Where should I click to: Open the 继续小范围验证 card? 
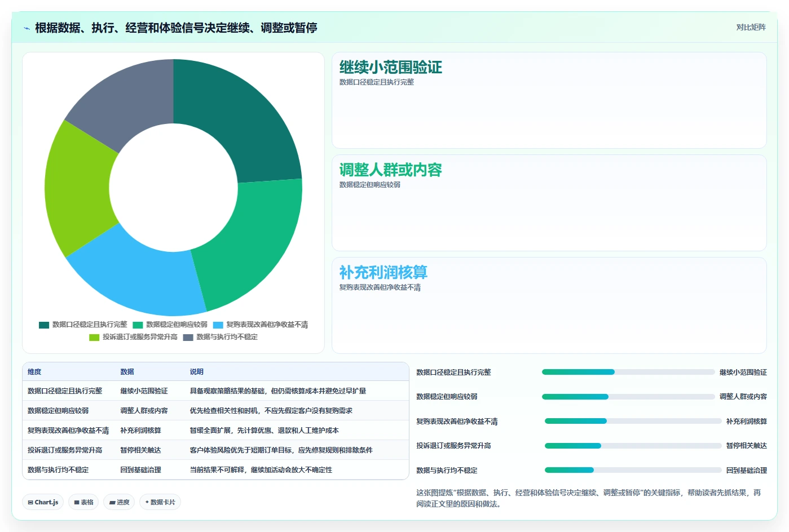coord(549,100)
